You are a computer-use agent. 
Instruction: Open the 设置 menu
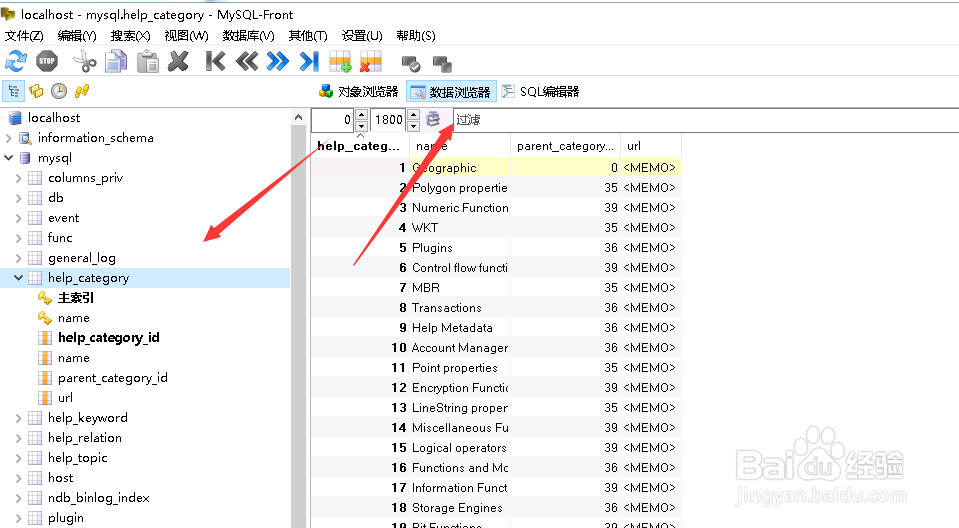[361, 35]
